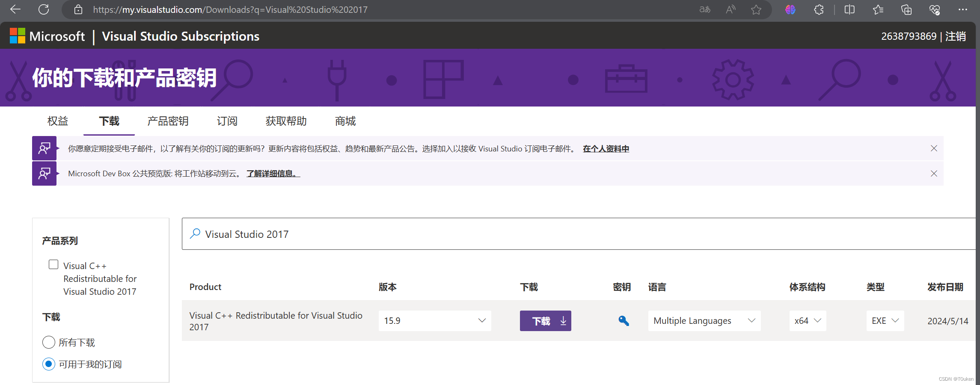This screenshot has width=980, height=385.
Task: Switch to the 订阅 tab
Action: (227, 121)
